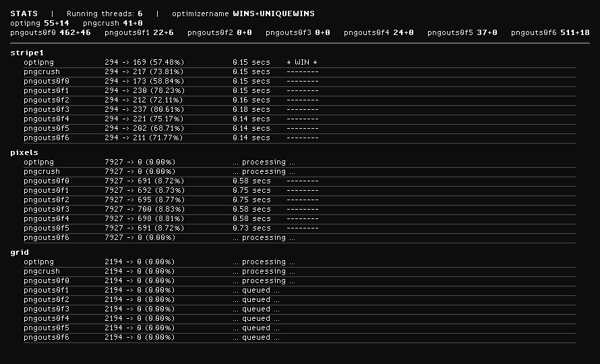600x364 pixels.
Task: Click the WIN marker on stripe1 optipng row
Action: coord(302,62)
